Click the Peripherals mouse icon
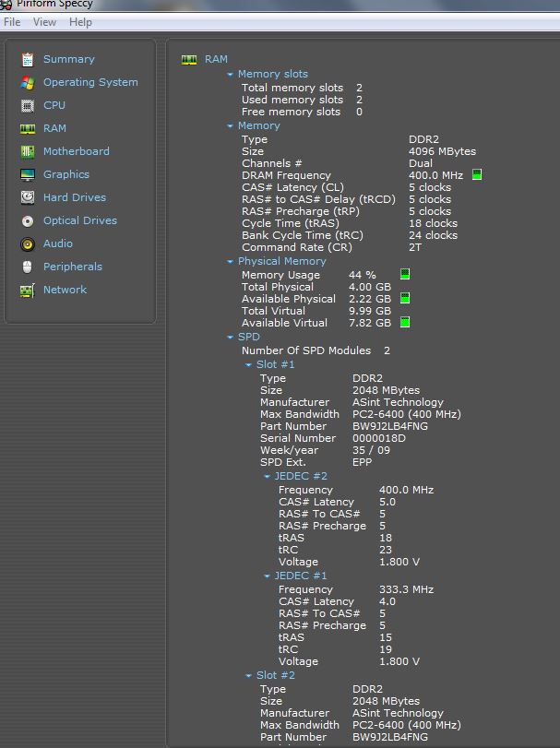The image size is (560, 748). [27, 267]
